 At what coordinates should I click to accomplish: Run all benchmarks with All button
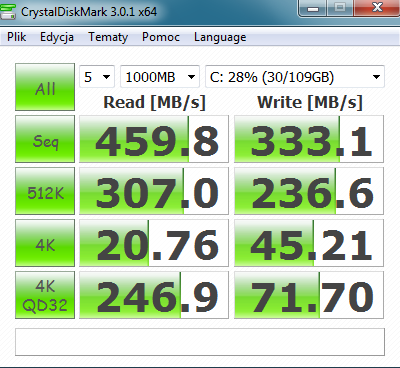45,87
